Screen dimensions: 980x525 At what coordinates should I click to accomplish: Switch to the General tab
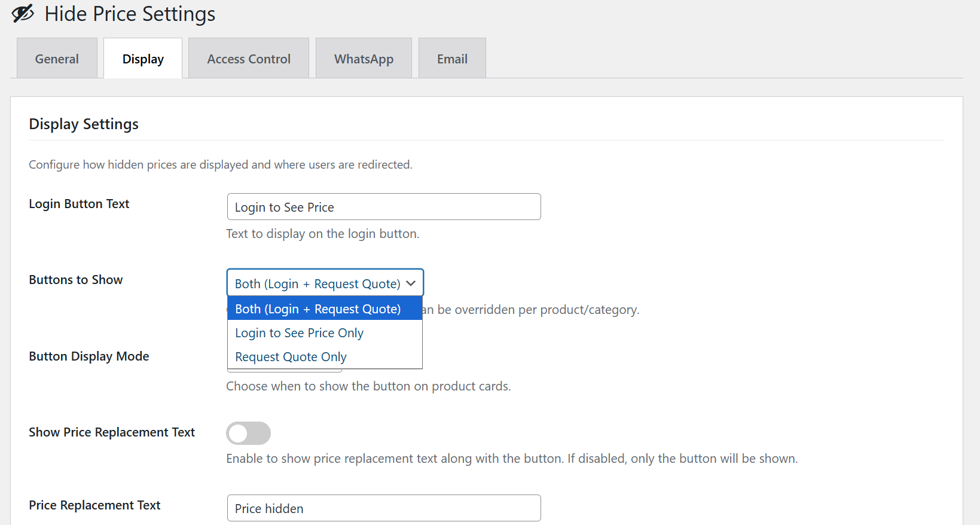tap(57, 59)
